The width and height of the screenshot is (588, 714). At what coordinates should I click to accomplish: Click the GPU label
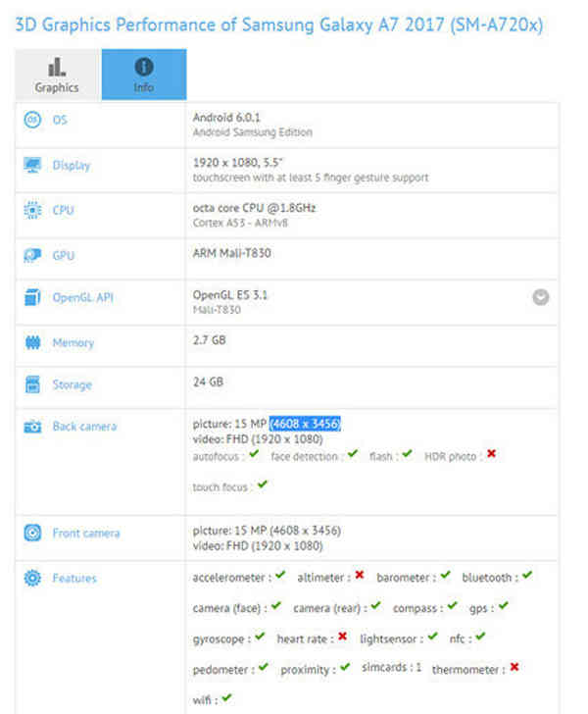click(x=64, y=255)
